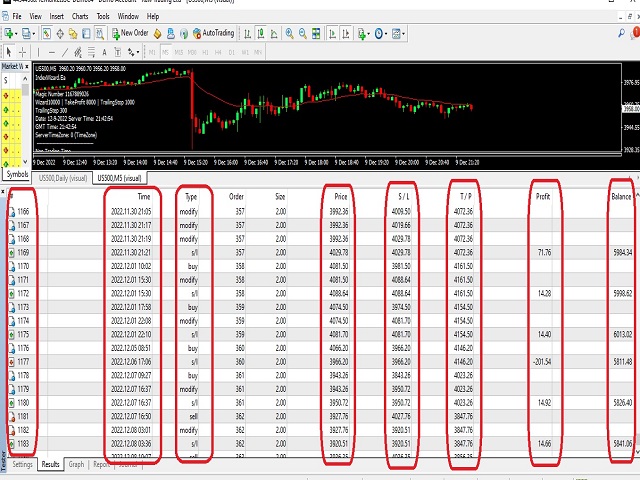Open the Insert menu

tap(56, 16)
